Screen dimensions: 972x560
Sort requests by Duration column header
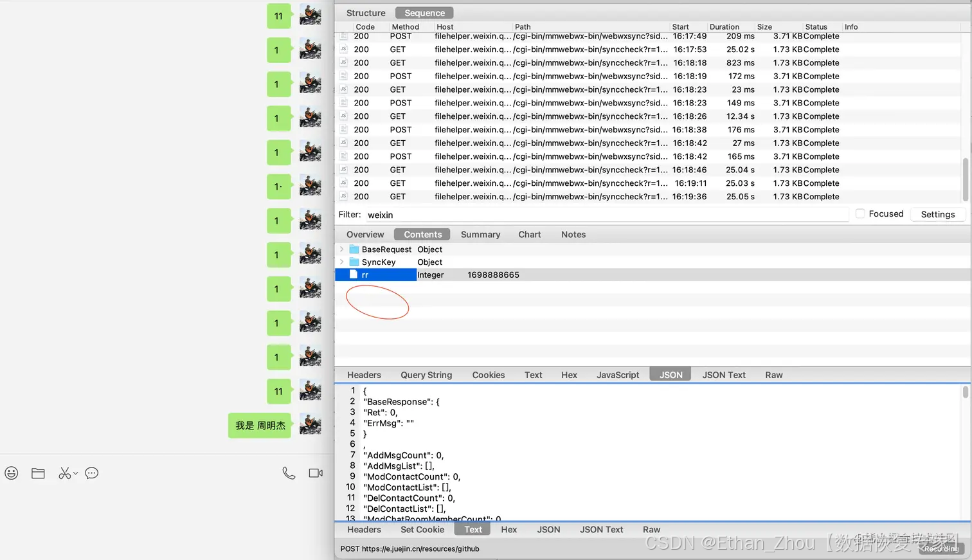click(724, 27)
